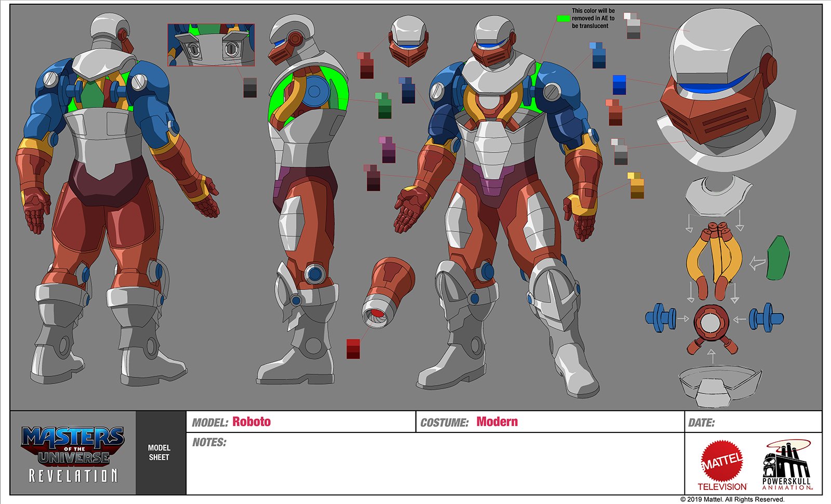Pick the dark green chest panel swatch
Screen dimensions: 831x504
click(383, 105)
